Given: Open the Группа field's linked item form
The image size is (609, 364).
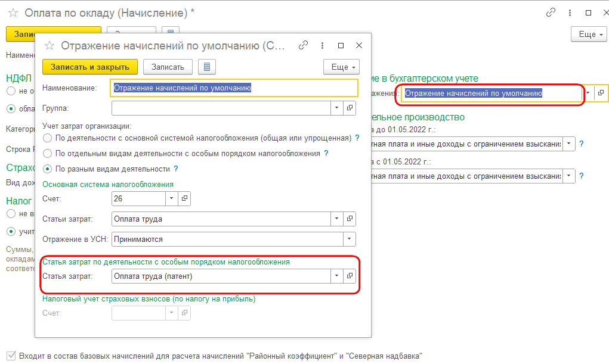Looking at the screenshot, I should [x=350, y=108].
